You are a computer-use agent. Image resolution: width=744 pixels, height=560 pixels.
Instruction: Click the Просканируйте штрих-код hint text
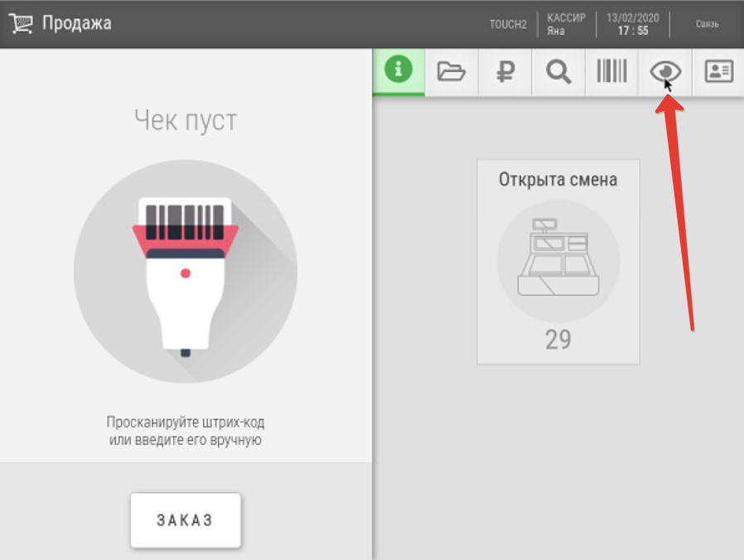tap(186, 431)
